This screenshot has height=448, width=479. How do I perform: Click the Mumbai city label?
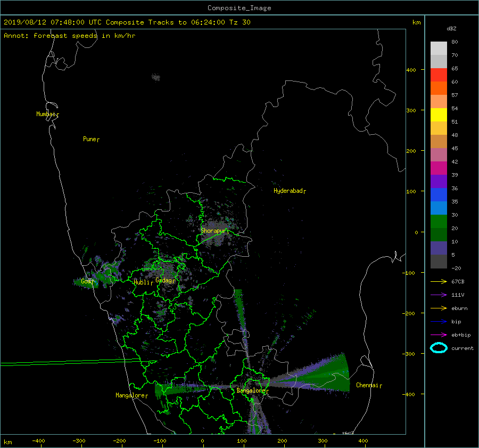click(48, 114)
